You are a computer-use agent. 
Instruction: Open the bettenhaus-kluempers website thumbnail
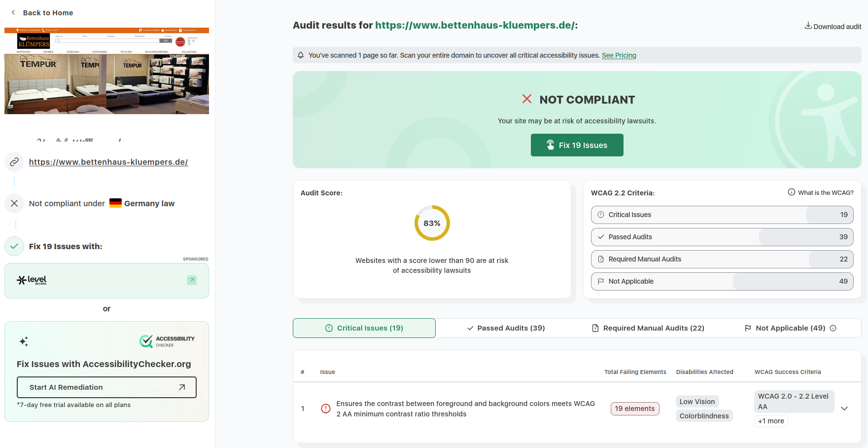(106, 71)
